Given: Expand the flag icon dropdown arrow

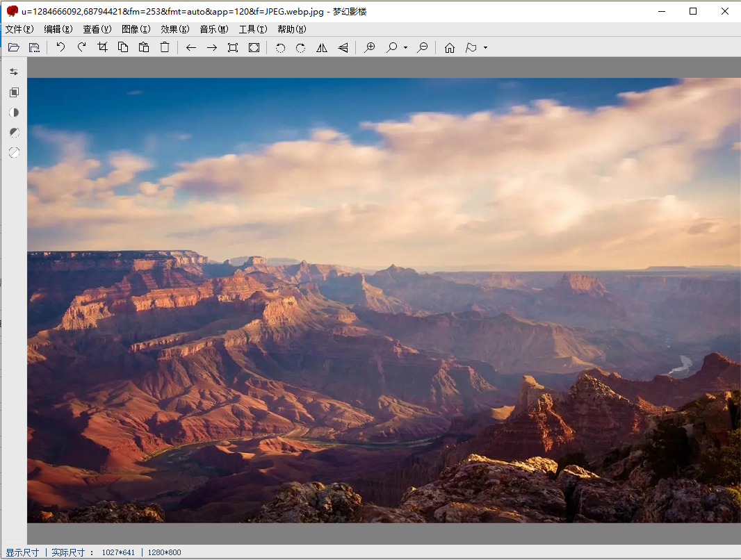Looking at the screenshot, I should (485, 48).
